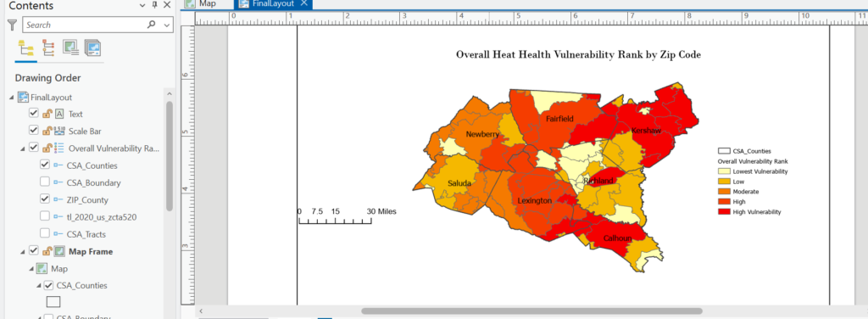Collapse the Map Frame node
Viewport: 868px width, 319px height.
(x=23, y=252)
